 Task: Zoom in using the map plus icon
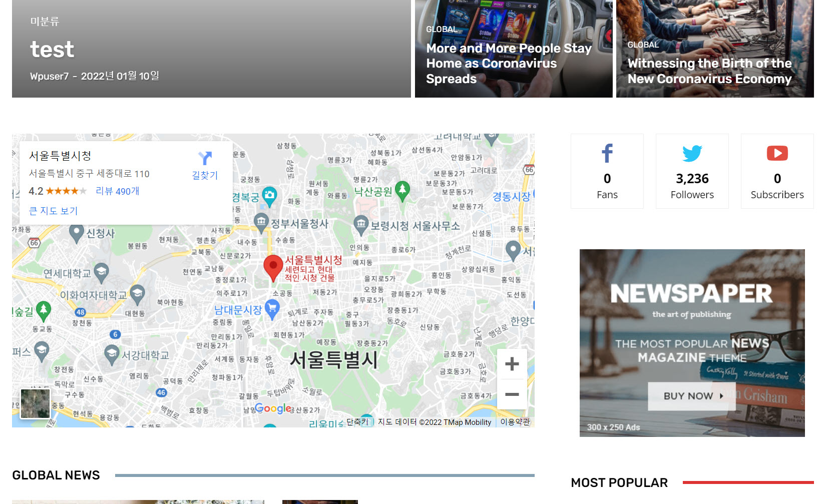pos(512,364)
